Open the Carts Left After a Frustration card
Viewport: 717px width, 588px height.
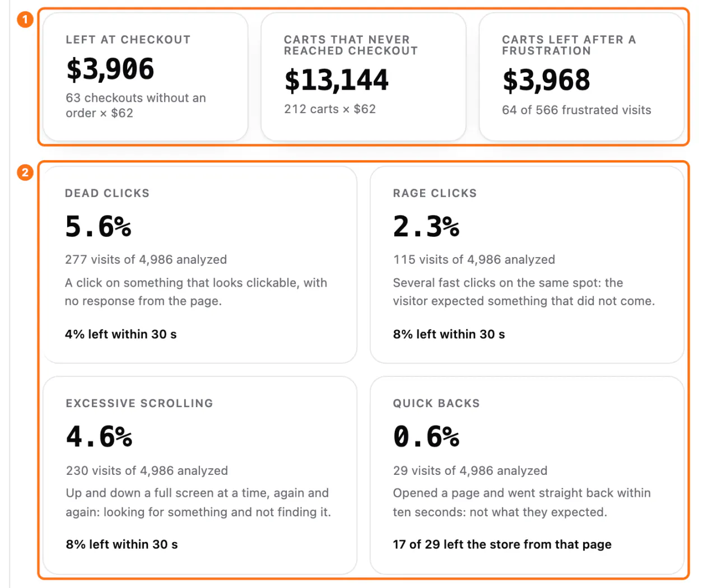click(581, 77)
